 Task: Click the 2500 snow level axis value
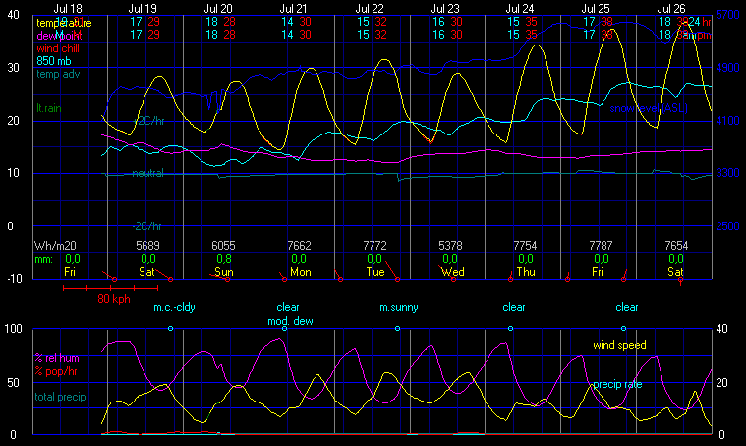[x=728, y=226]
